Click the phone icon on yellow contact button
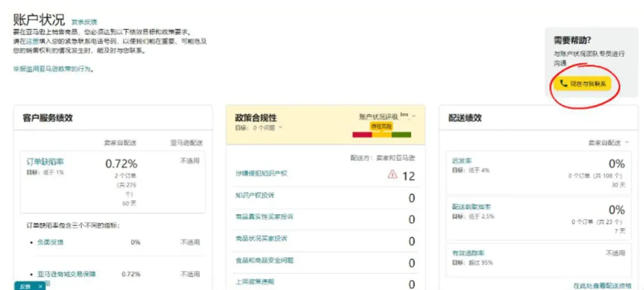The width and height of the screenshot is (644, 290). pos(563,84)
